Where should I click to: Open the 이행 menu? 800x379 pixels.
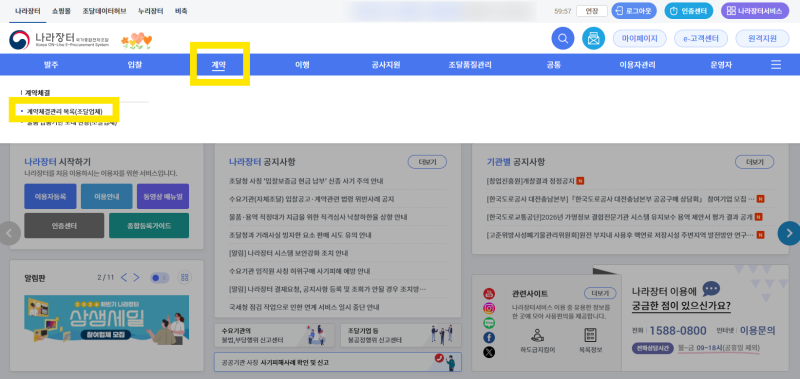302,65
